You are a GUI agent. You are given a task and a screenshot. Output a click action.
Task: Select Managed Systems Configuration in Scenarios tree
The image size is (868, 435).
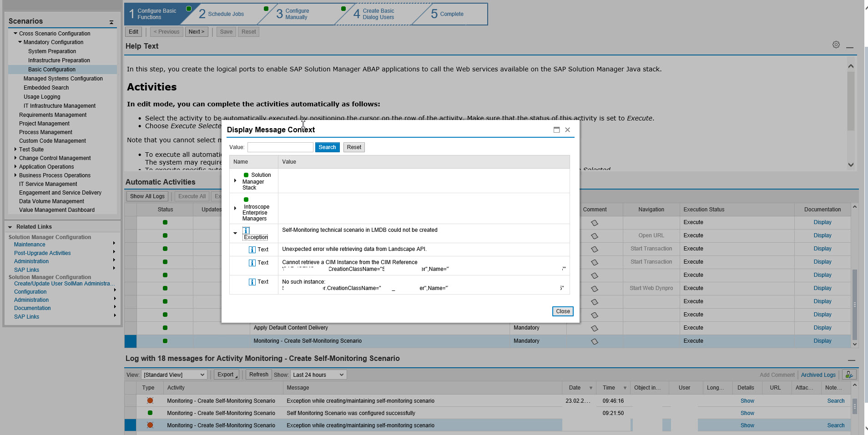coord(63,79)
